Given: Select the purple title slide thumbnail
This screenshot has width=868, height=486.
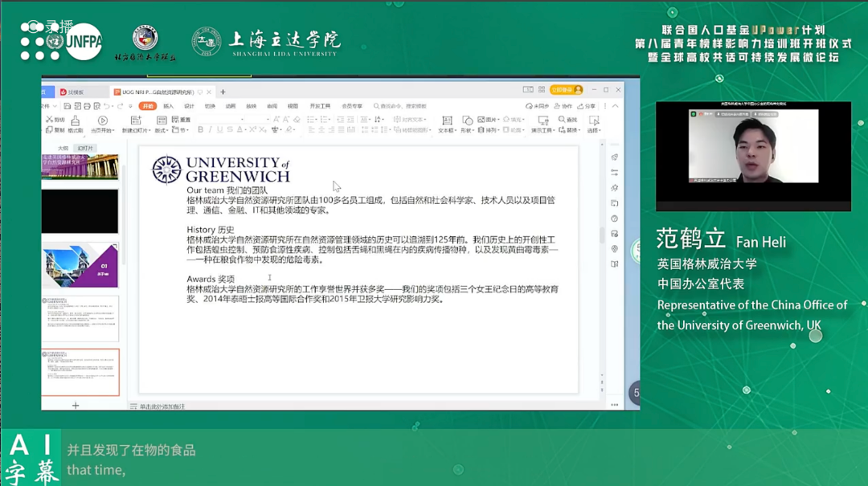Looking at the screenshot, I should click(x=80, y=166).
